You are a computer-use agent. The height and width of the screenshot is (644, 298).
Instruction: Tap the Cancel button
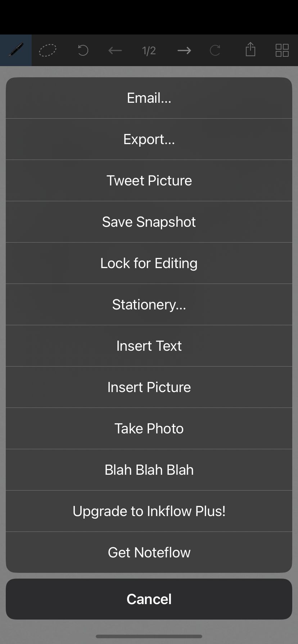pos(149,599)
